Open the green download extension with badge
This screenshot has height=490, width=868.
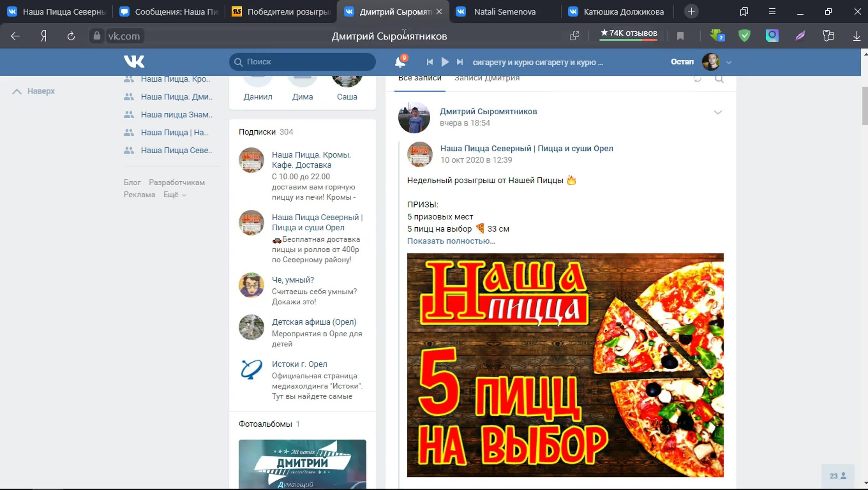coord(717,36)
